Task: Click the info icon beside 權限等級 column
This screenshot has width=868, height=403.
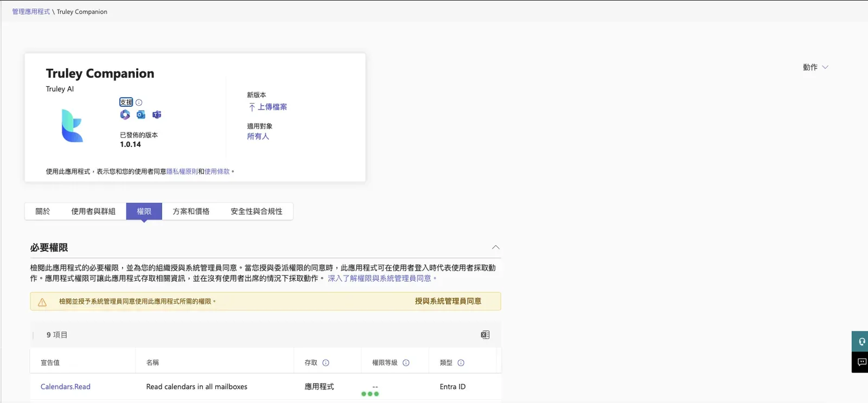Action: [406, 363]
